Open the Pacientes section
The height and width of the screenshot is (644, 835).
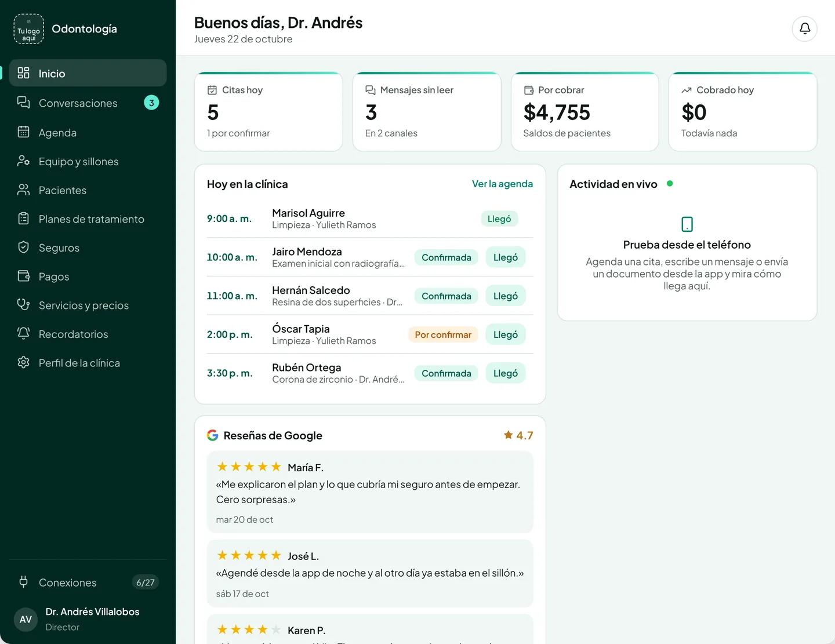(x=88, y=190)
